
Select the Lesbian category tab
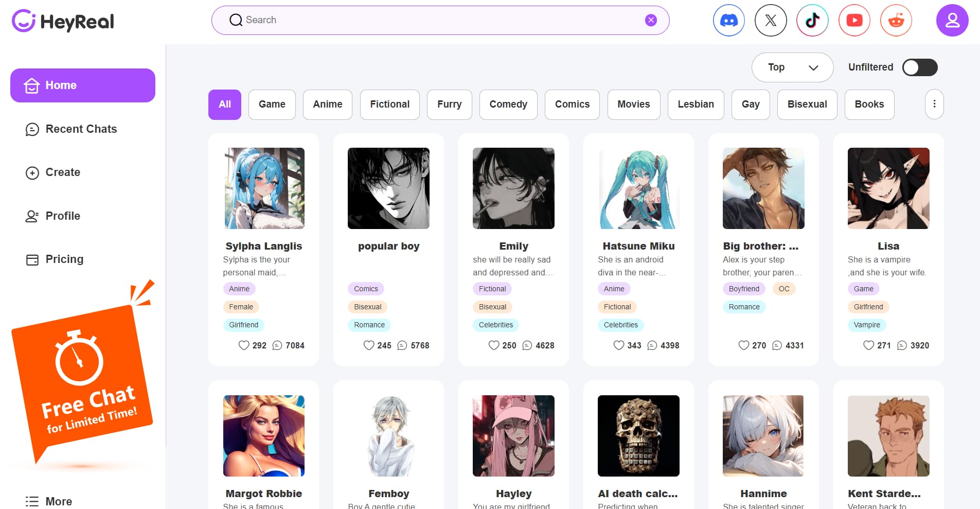click(x=696, y=104)
